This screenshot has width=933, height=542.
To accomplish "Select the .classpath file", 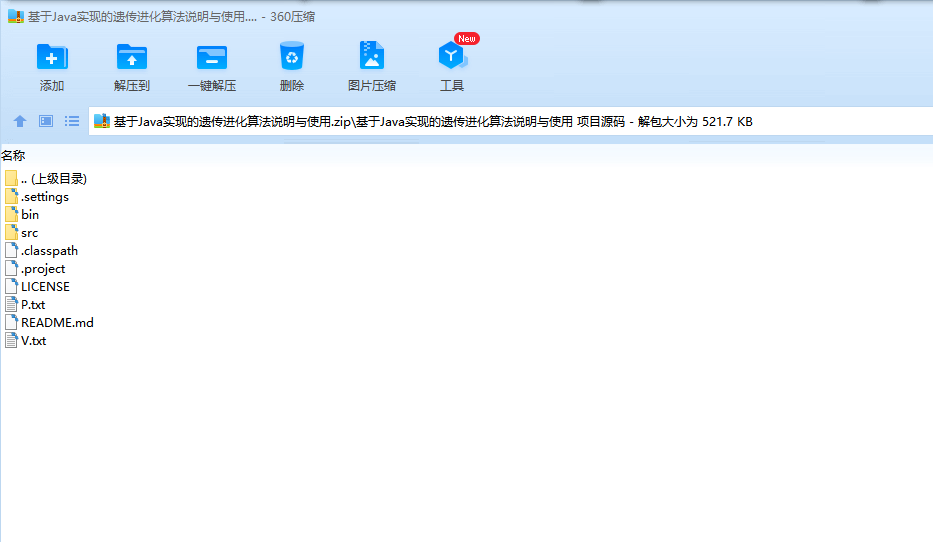I will coord(42,250).
